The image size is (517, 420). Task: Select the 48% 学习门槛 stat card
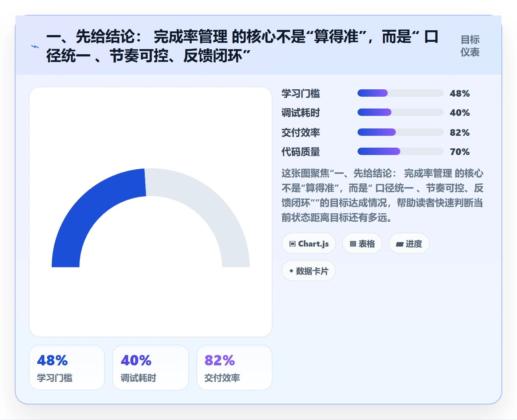point(67,368)
